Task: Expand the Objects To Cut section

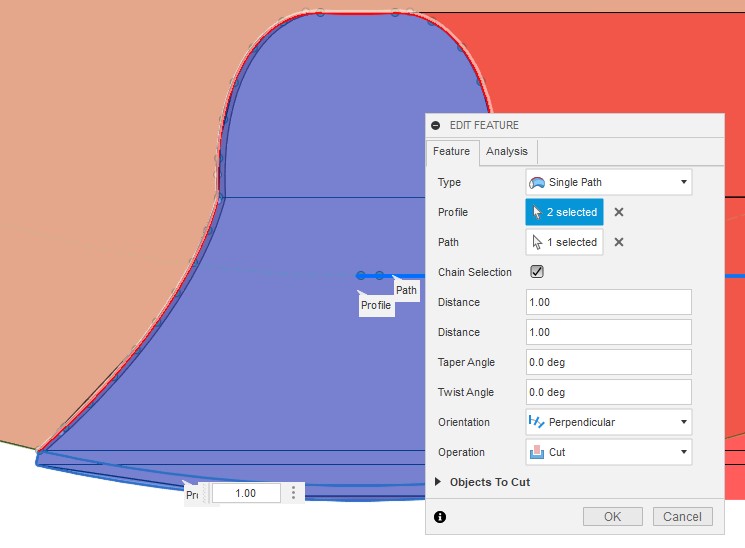Action: pos(438,482)
